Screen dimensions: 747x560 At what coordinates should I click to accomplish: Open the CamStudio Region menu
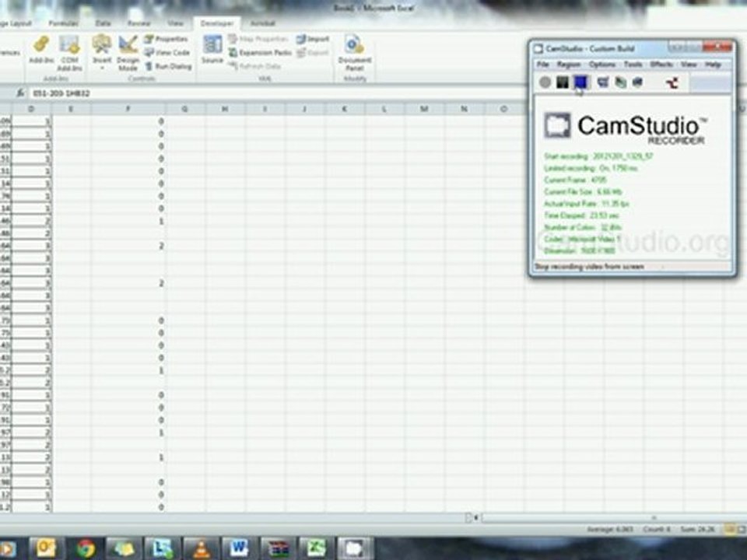tap(569, 65)
